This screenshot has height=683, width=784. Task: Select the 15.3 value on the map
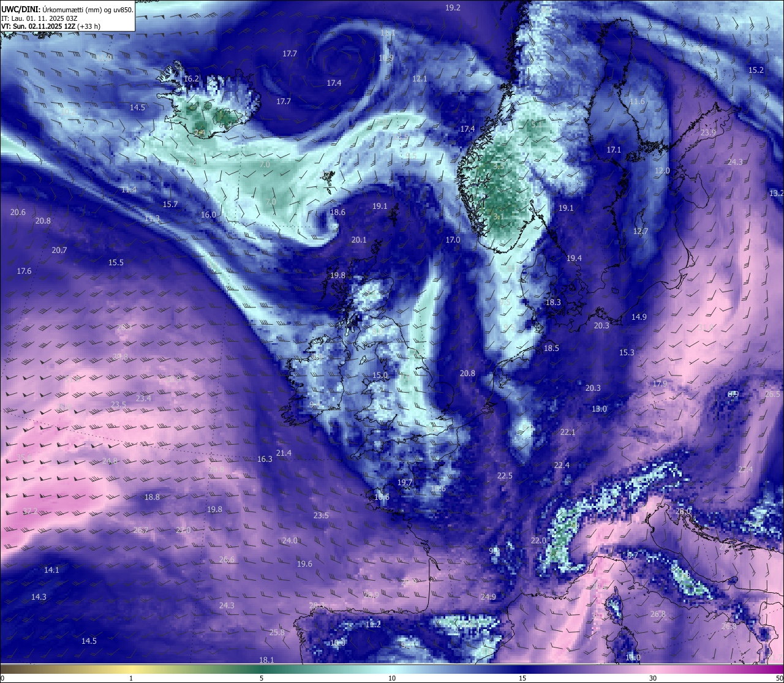[x=627, y=352]
